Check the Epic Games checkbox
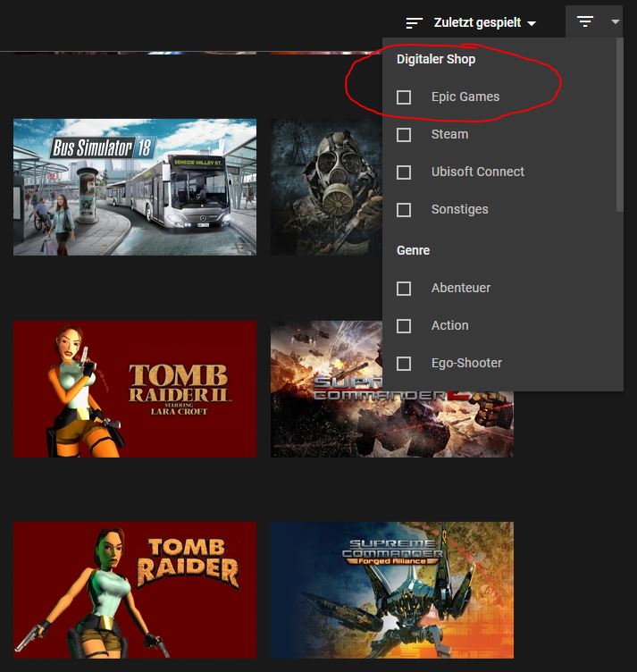The height and width of the screenshot is (672, 637). [404, 97]
